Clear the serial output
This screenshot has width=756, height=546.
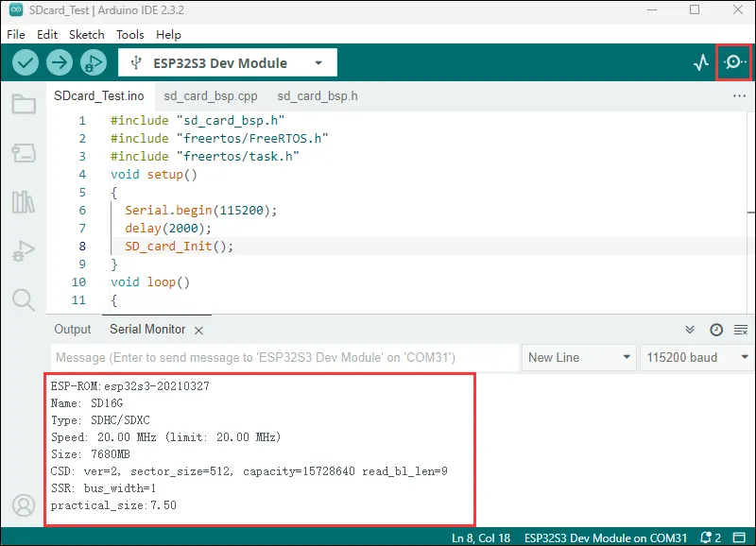point(740,330)
